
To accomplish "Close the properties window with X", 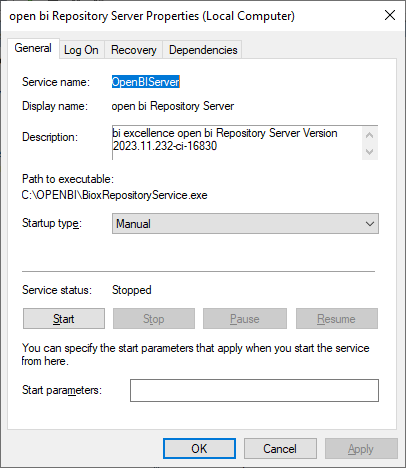I will coord(390,15).
